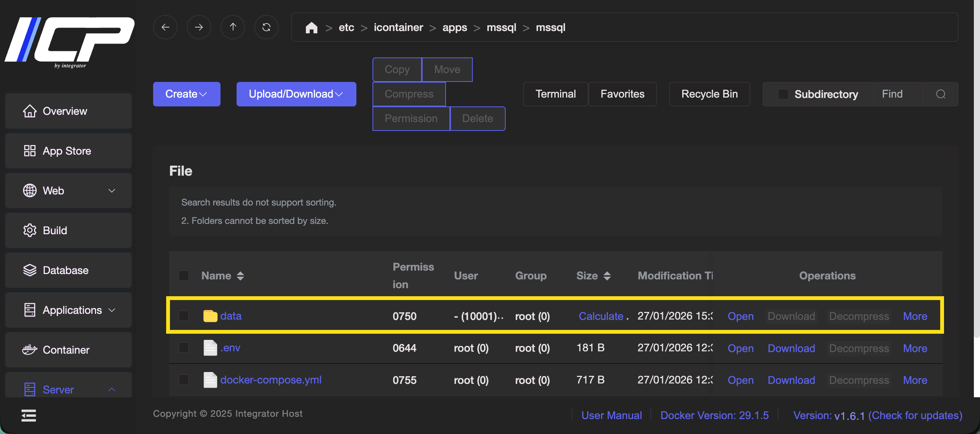Open the Database section
Image resolution: width=980 pixels, height=434 pixels.
point(69,270)
